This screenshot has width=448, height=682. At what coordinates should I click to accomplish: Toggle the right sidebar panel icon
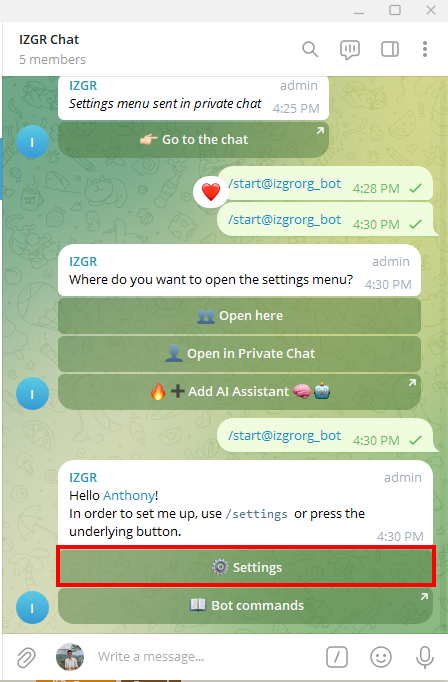click(x=390, y=49)
